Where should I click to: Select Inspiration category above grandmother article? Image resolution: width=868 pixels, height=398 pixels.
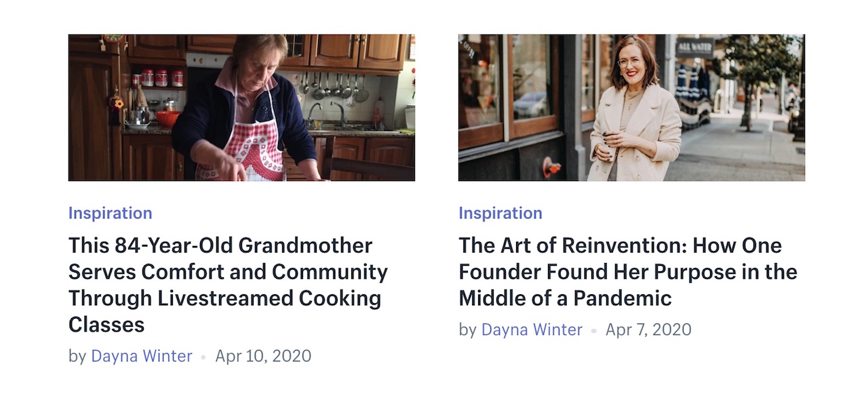click(x=111, y=213)
